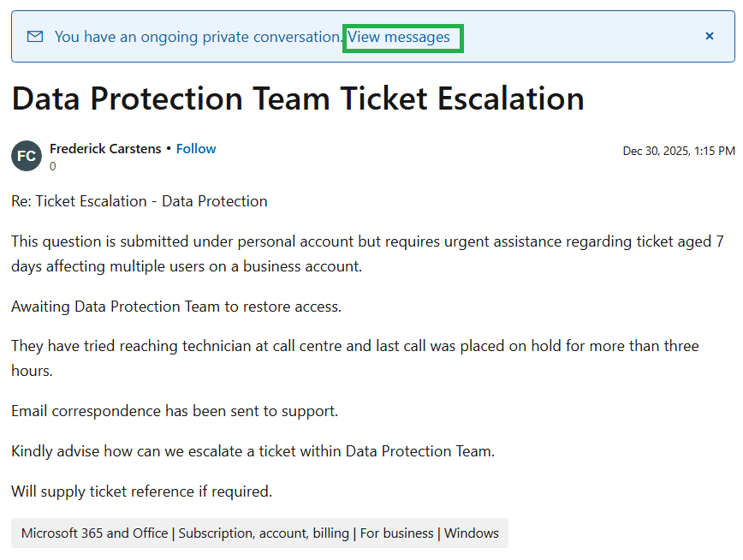Open the View messages link
743x560 pixels.
[x=399, y=37]
